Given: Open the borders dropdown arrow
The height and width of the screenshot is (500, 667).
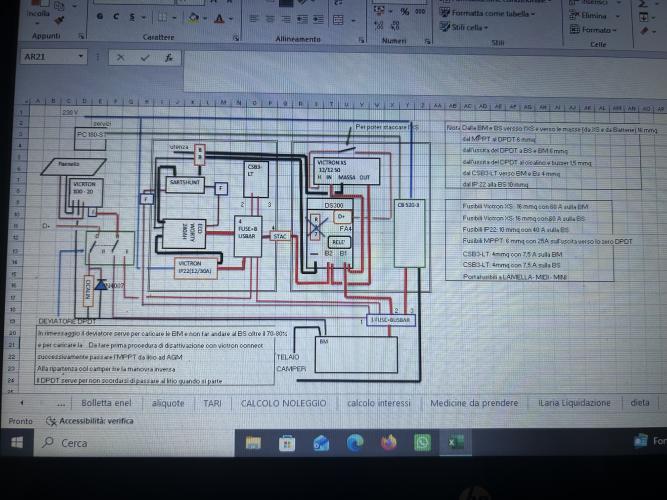Looking at the screenshot, I should (x=174, y=18).
